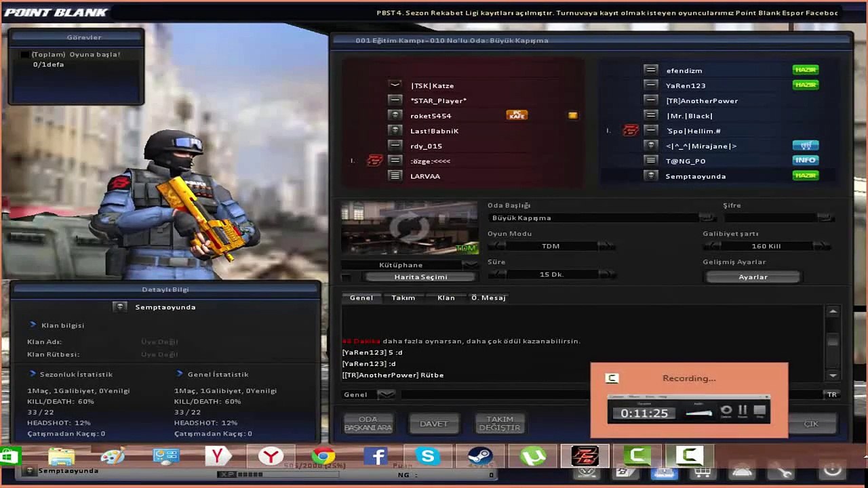Click the power exit icon in bottom bar
Viewport: 868px width, 488px height.
tap(832, 471)
